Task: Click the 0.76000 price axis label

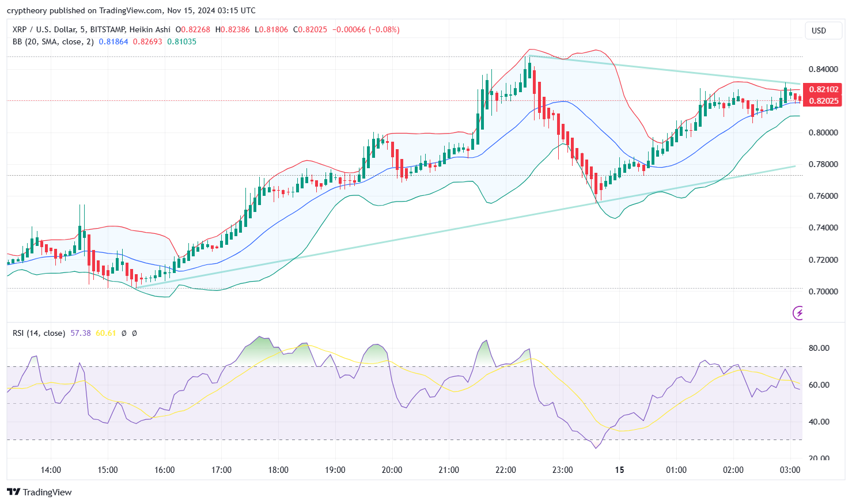Action: point(823,196)
